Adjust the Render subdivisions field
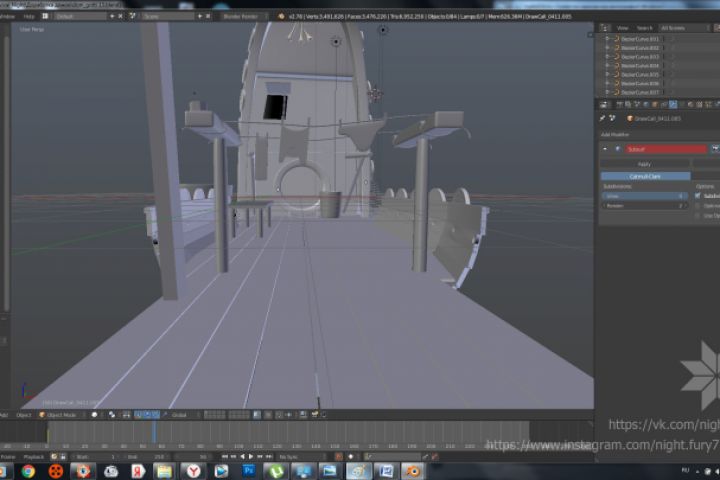Image resolution: width=720 pixels, height=480 pixels. (644, 206)
